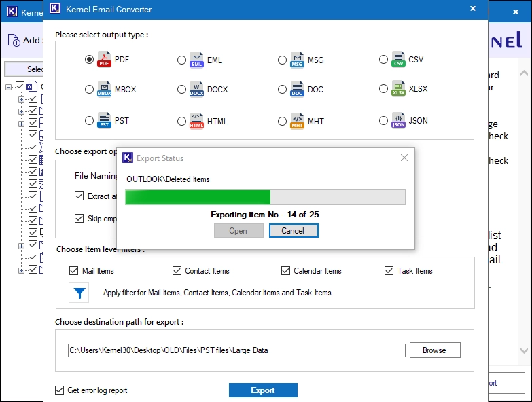
Task: Click the destination path input field
Action: (x=236, y=350)
